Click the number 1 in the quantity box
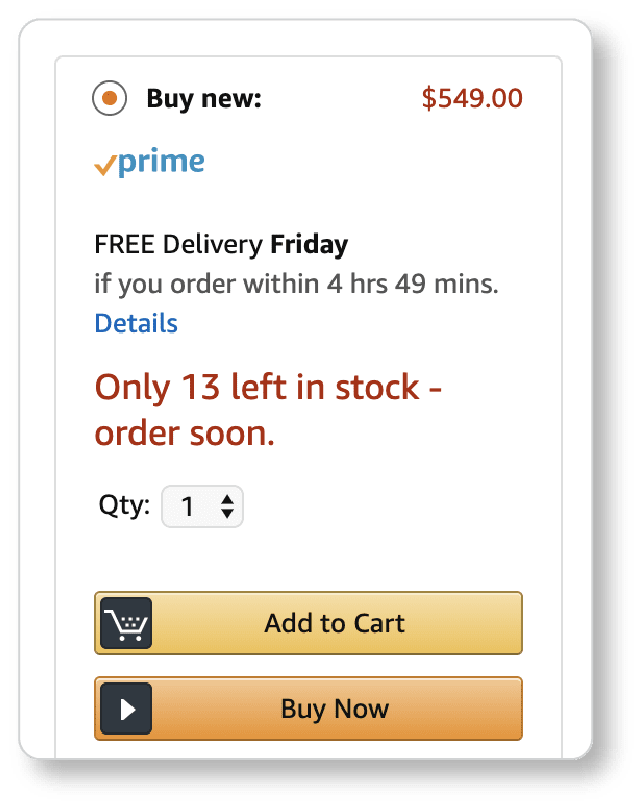Viewport: 641px width, 807px height. point(187,507)
